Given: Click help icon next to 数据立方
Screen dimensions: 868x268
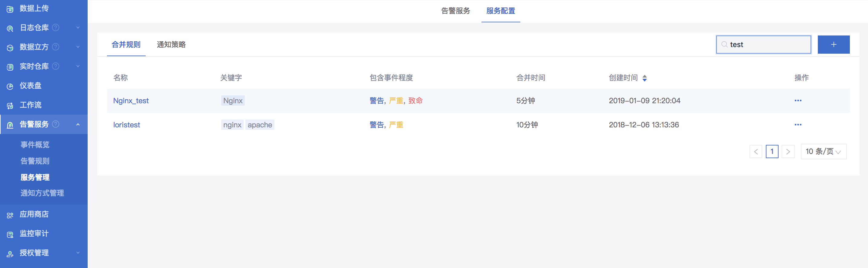Looking at the screenshot, I should click(56, 47).
